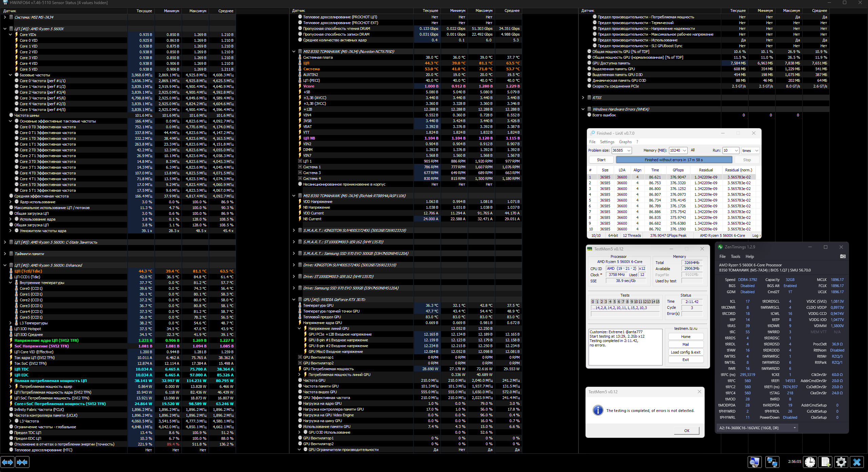Viewport: 868px width, 472px height.
Task: Reset sensor values with clock icon
Action: click(810, 462)
